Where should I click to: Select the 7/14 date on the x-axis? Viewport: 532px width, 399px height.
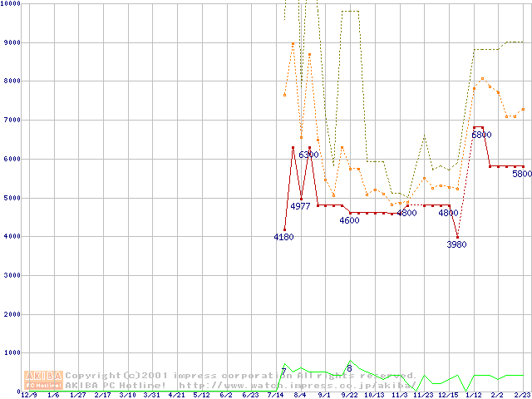(274, 396)
